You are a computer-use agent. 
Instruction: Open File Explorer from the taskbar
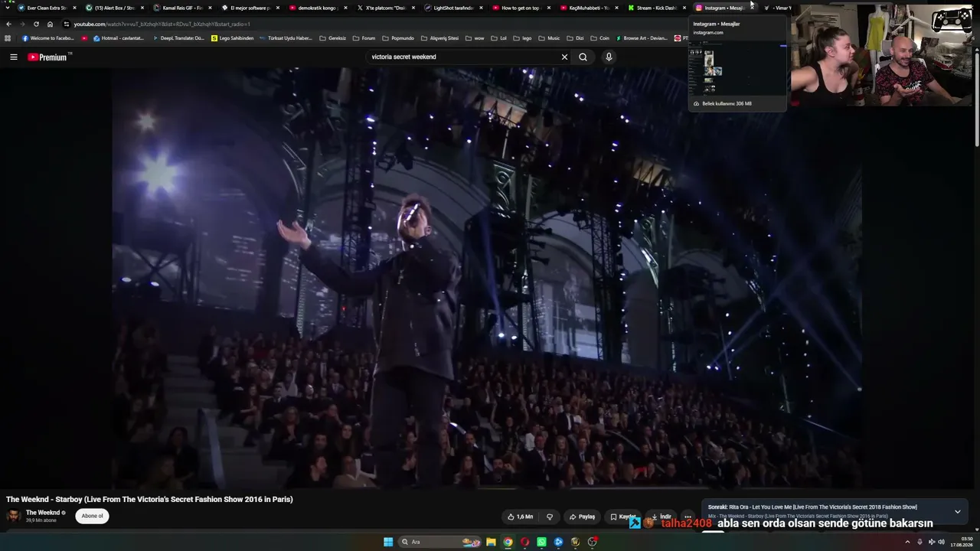coord(491,542)
